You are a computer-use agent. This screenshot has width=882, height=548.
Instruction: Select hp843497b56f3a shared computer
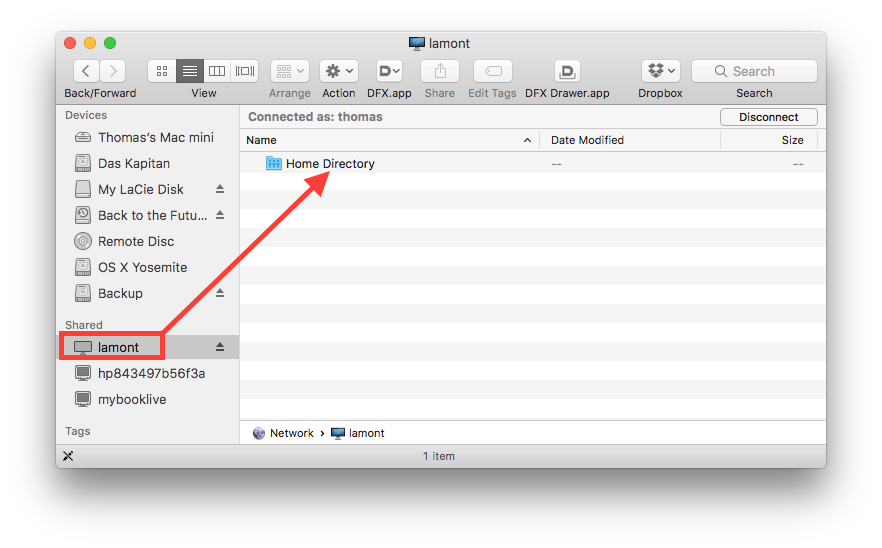click(148, 373)
